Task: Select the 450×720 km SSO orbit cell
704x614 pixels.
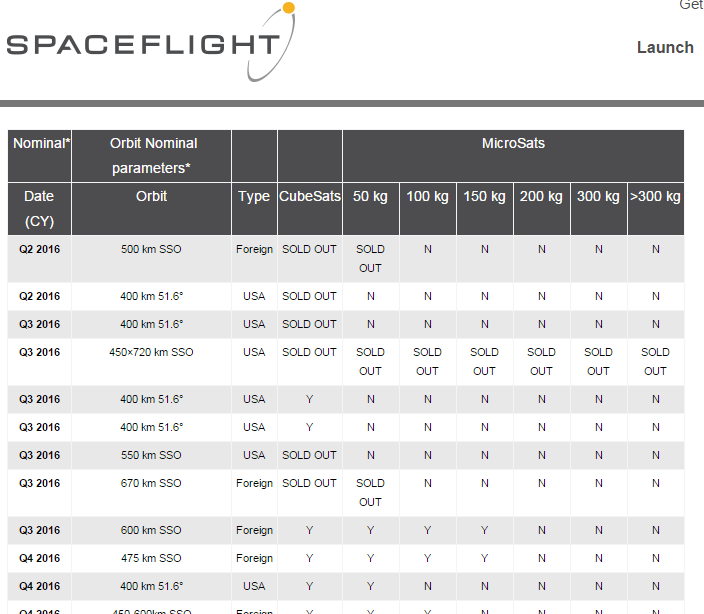Action: point(151,362)
